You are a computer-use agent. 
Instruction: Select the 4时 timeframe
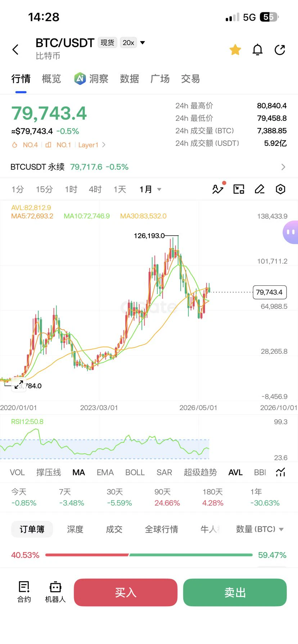(95, 189)
